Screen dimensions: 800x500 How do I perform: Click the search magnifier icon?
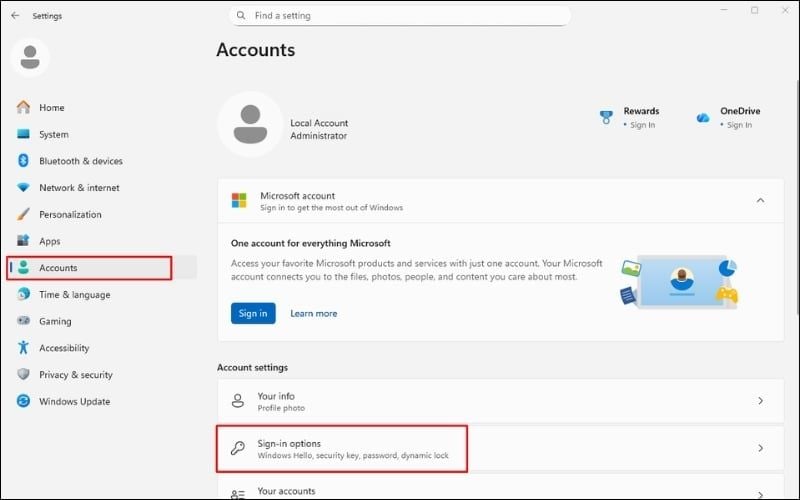(241, 15)
